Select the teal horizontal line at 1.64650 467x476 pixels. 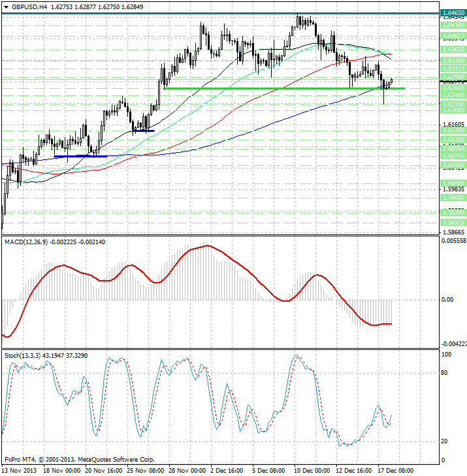221,13
